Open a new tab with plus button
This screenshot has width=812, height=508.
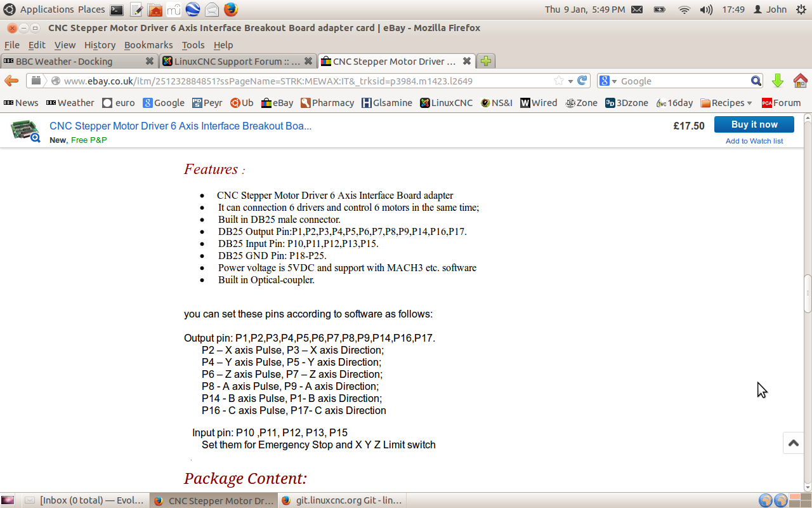pyautogui.click(x=485, y=61)
